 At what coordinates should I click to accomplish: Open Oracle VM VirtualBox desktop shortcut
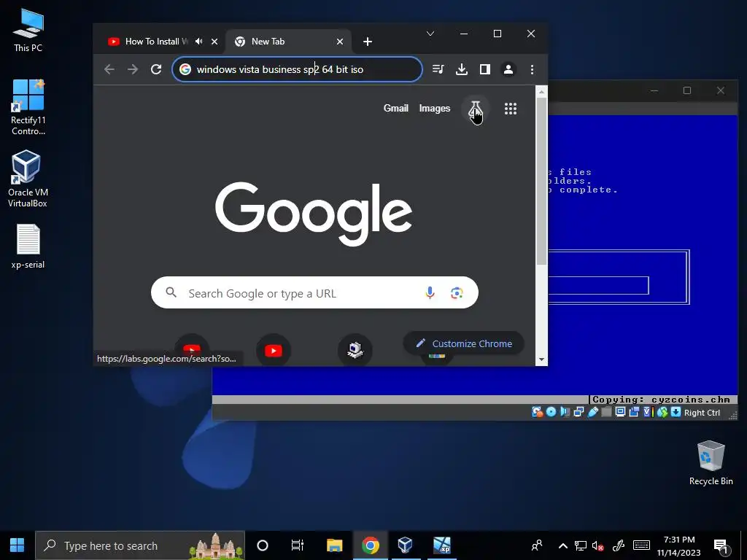point(28,179)
